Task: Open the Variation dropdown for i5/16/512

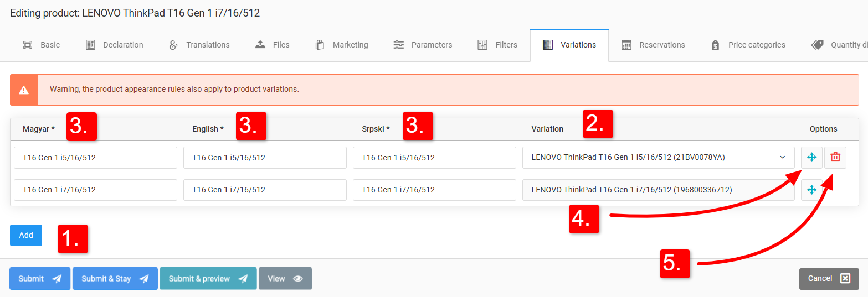Action: (x=658, y=158)
